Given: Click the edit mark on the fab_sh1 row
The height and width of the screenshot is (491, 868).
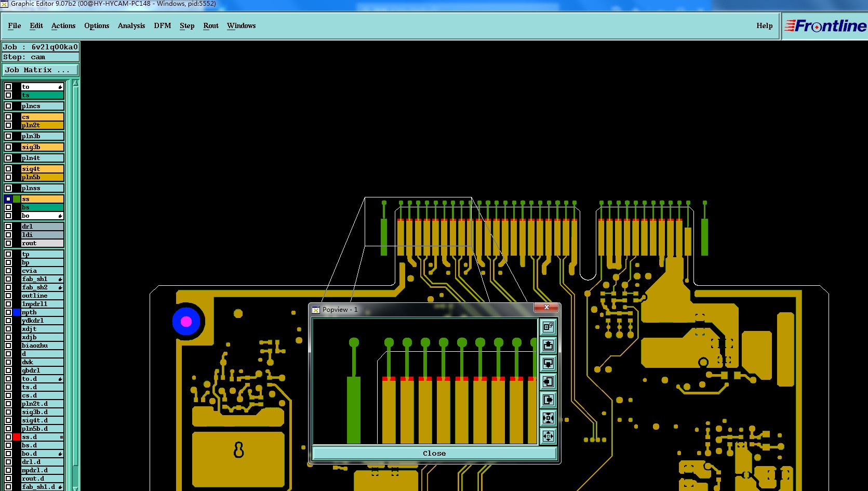Looking at the screenshot, I should coord(60,279).
